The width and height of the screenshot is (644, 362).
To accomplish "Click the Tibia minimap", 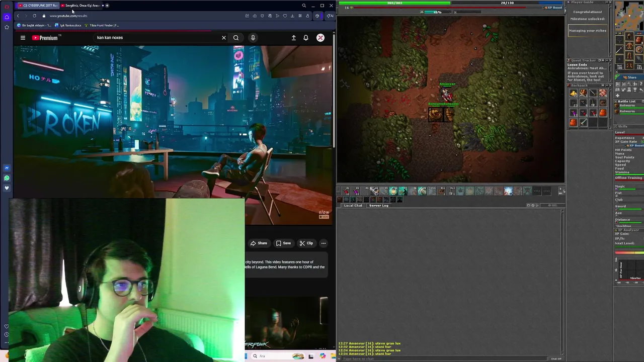I will (630, 15).
